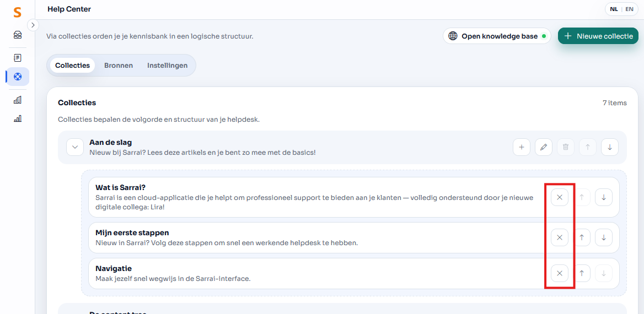The image size is (644, 314).
Task: Expand the left sidebar with the chevron
Action: pos(33,25)
